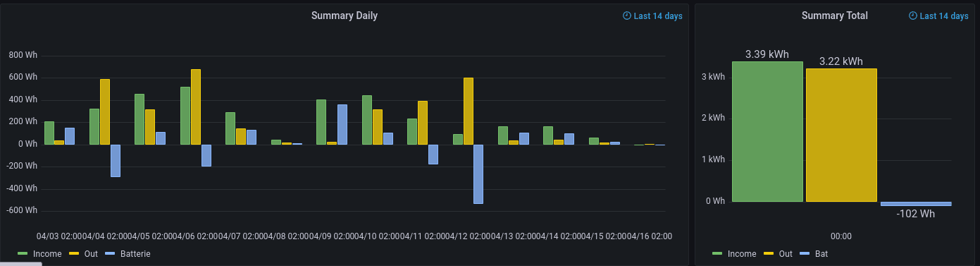Click Last 14 days on Summary Total panel

(938, 16)
